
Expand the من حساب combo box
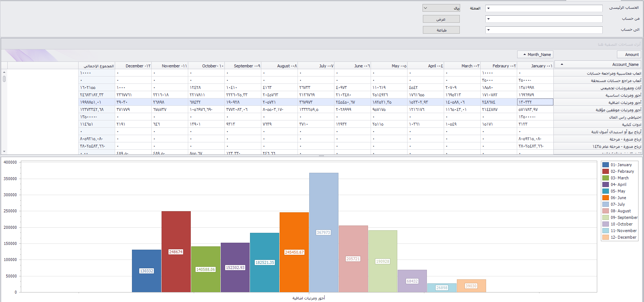point(488,19)
